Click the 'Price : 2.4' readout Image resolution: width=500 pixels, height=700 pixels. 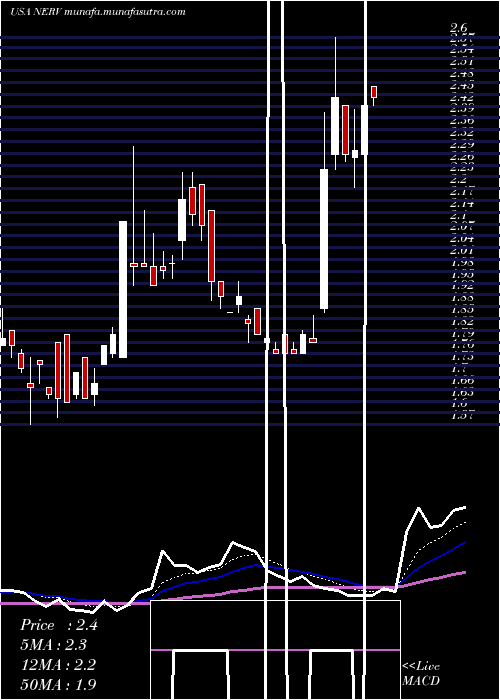58,625
